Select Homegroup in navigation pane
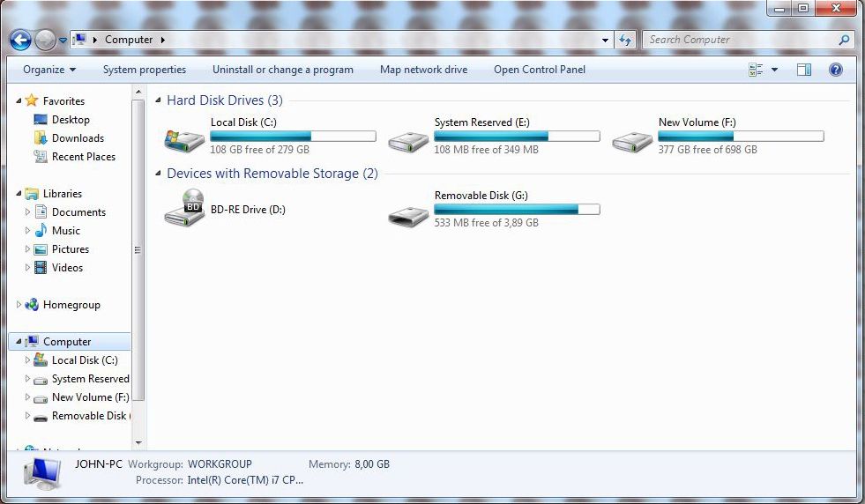 tap(71, 305)
